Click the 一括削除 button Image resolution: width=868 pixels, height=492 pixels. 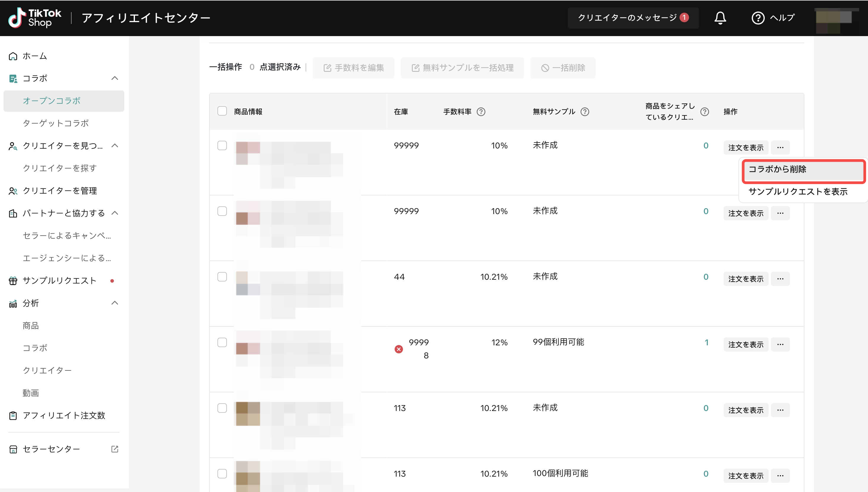point(562,68)
